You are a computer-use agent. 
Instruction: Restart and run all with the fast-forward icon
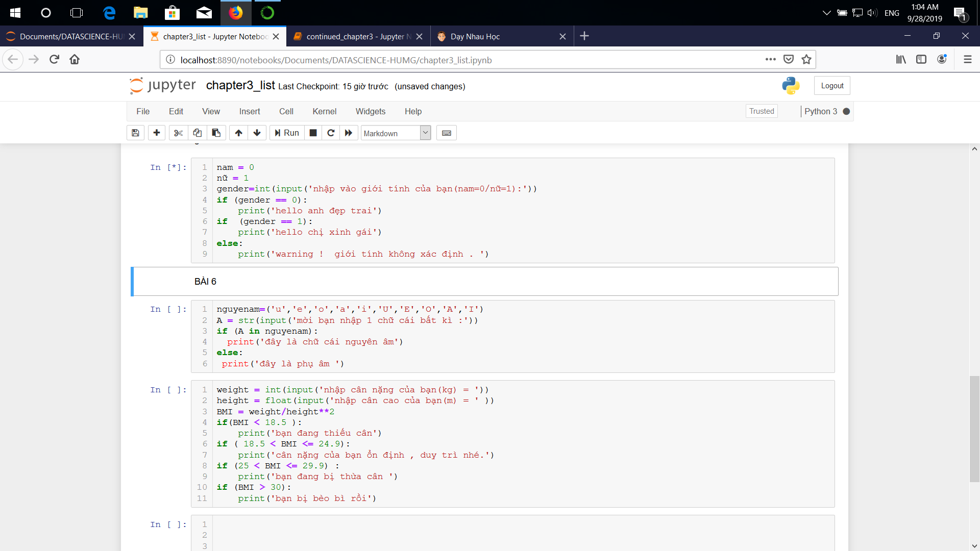coord(349,133)
